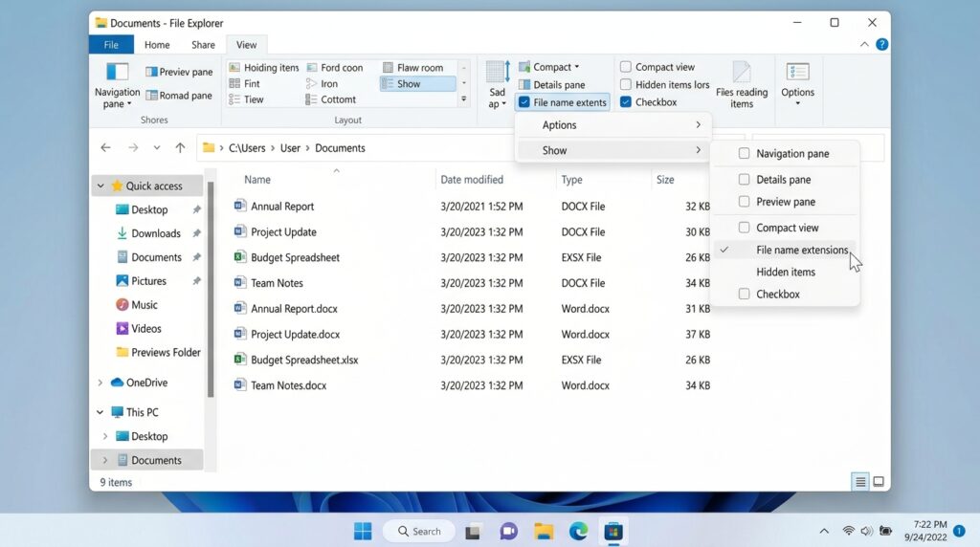
Task: Open Music in navigation pane
Action: pos(145,305)
